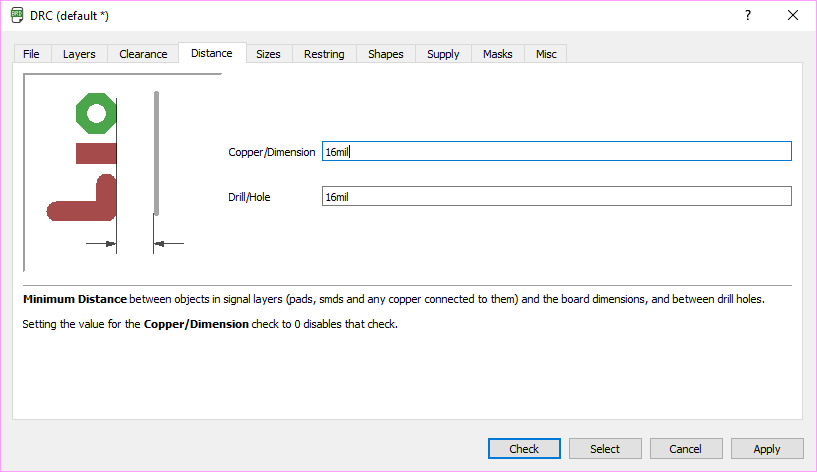The height and width of the screenshot is (472, 817).
Task: Close the DRC dialog window
Action: point(793,15)
